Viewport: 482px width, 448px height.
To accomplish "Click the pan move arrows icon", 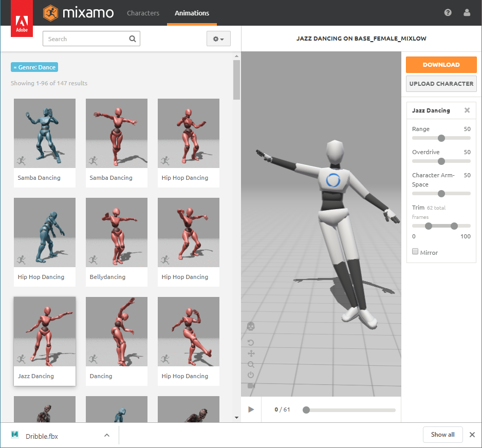I will pos(251,353).
